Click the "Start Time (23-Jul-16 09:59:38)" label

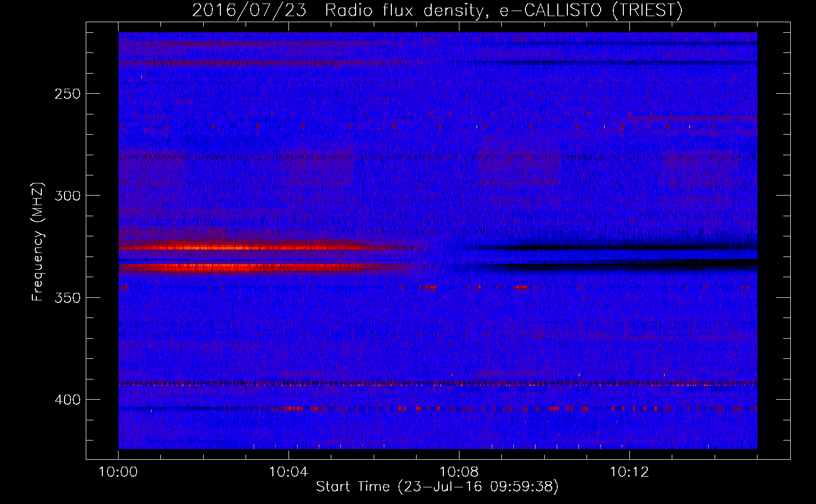[x=437, y=487]
